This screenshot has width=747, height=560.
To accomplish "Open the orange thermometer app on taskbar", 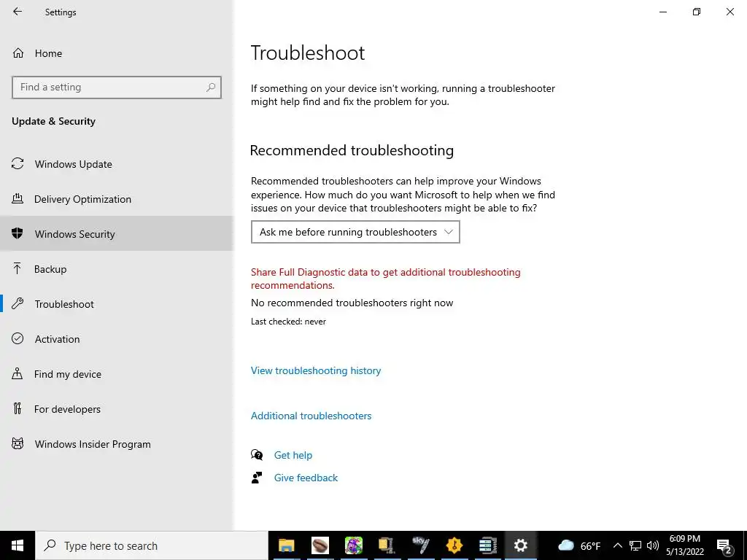I will coord(454,545).
